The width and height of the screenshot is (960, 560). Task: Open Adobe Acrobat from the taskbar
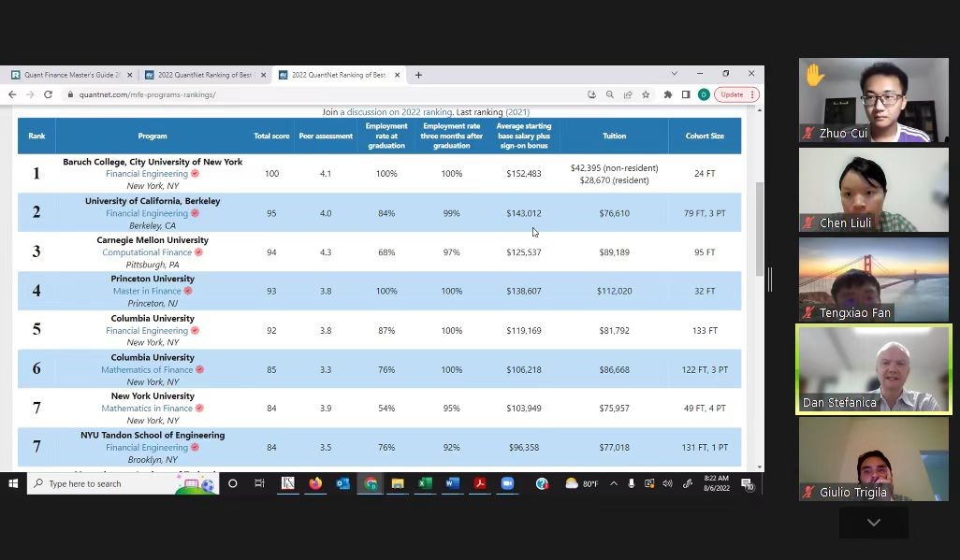click(479, 483)
